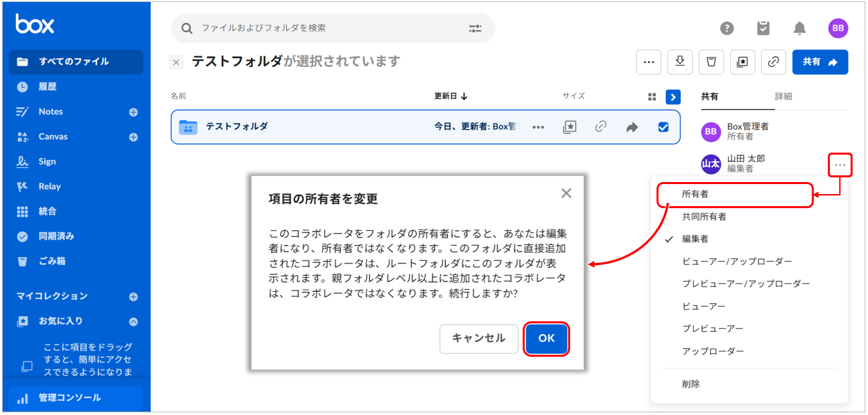
Task: Open 管理コンソール in the sidebar
Action: tap(70, 398)
